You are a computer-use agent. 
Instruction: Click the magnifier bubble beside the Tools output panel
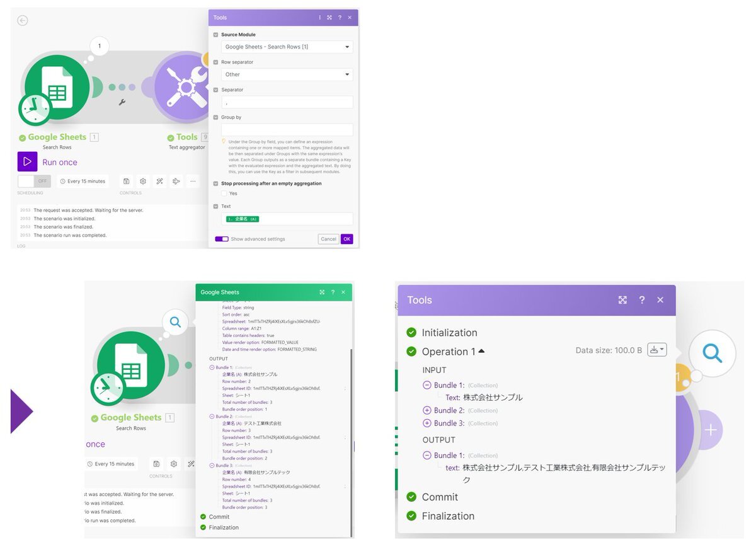(712, 354)
